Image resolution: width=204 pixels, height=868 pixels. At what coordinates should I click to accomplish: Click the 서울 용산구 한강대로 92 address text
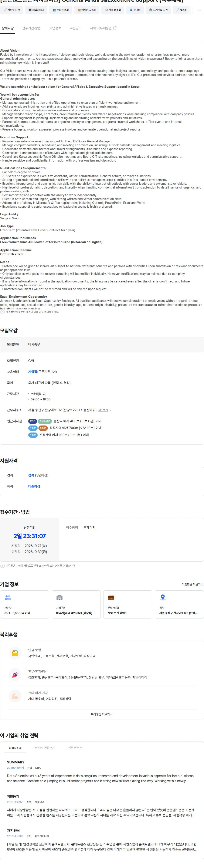coord(62,410)
